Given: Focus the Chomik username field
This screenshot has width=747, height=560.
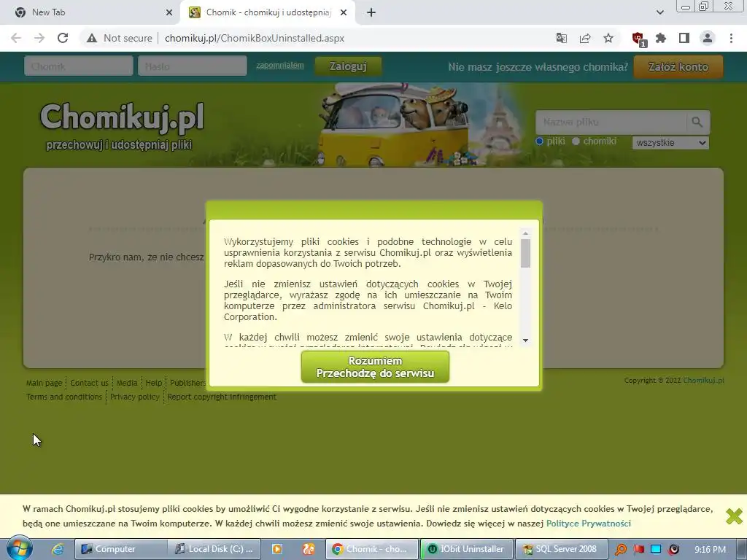Looking at the screenshot, I should (79, 66).
